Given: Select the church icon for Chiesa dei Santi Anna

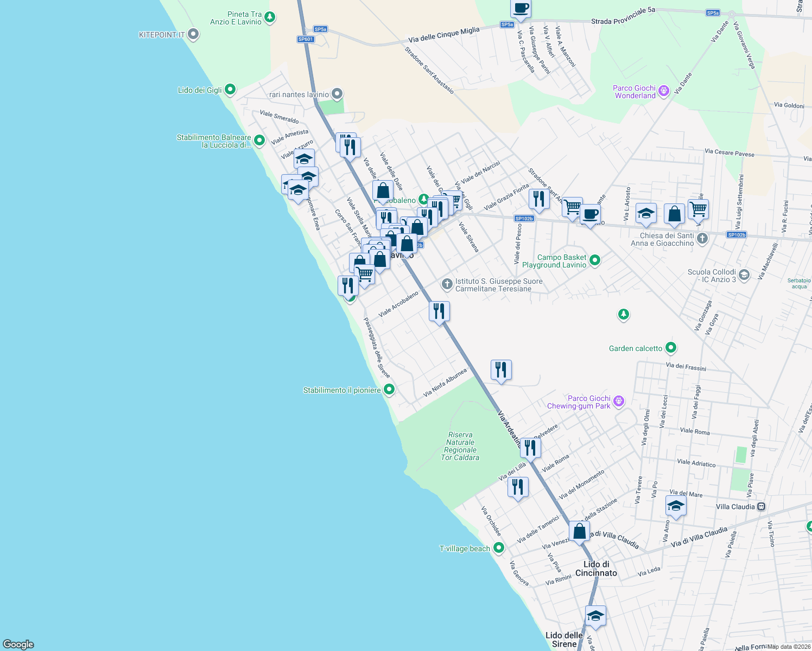Looking at the screenshot, I should (x=702, y=238).
